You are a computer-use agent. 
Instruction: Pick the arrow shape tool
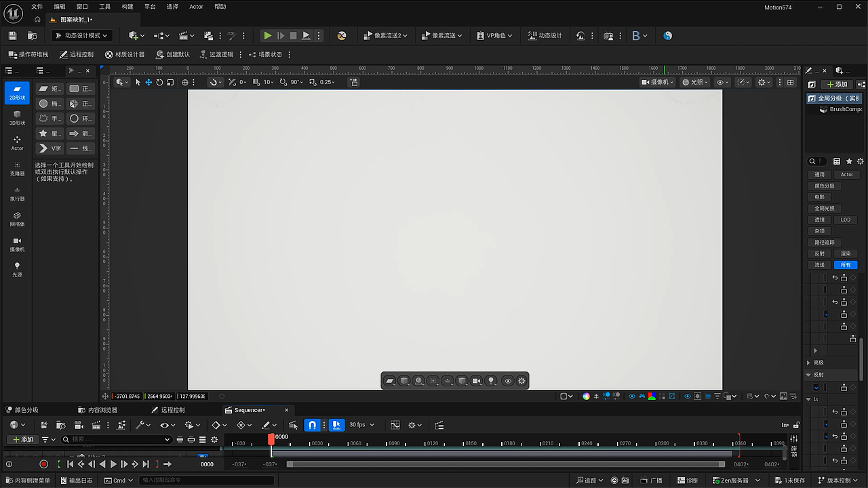click(x=81, y=134)
